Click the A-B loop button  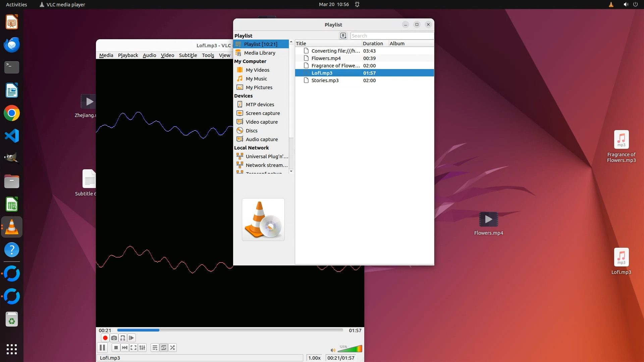point(123,338)
